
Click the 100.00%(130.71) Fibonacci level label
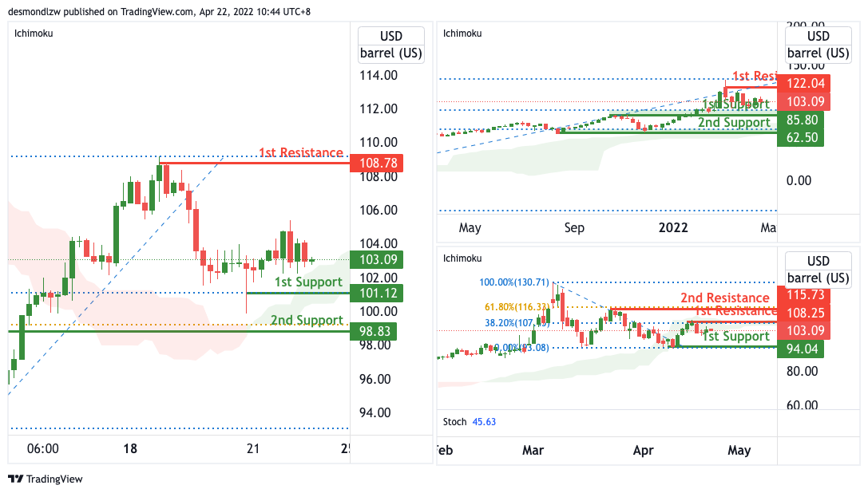click(x=514, y=282)
